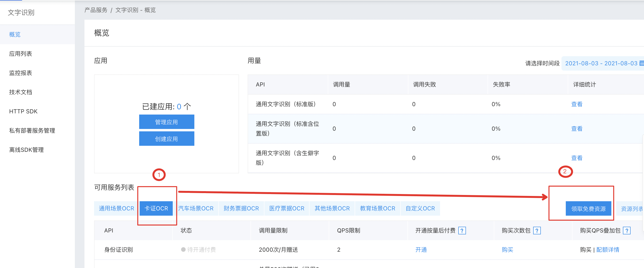Click the 0 count of 已建应用
This screenshot has height=268, width=644.
point(179,107)
